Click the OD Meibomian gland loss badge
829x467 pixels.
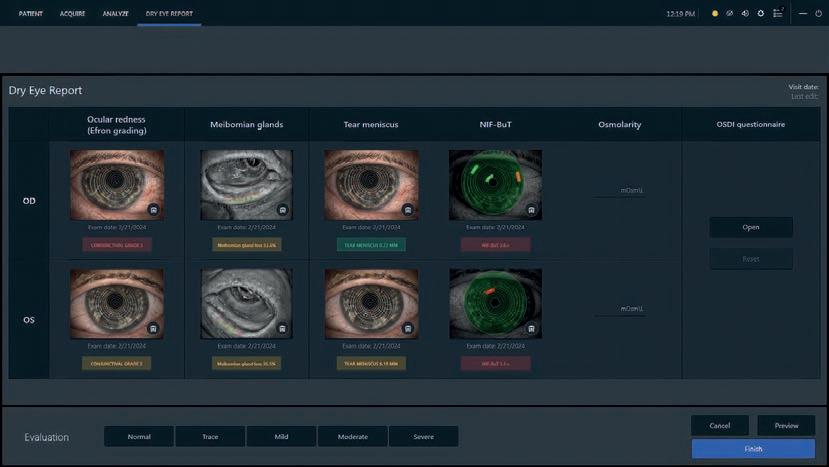(246, 245)
